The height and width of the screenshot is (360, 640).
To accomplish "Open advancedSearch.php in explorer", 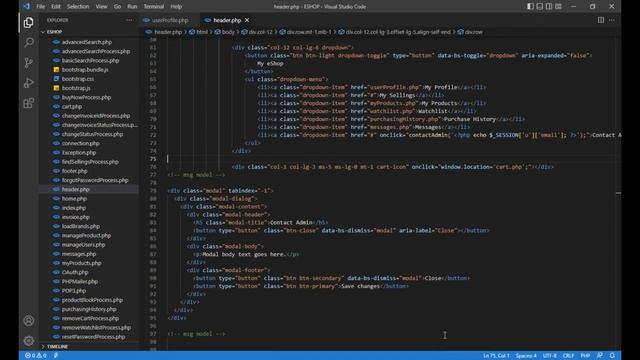I will pos(87,42).
